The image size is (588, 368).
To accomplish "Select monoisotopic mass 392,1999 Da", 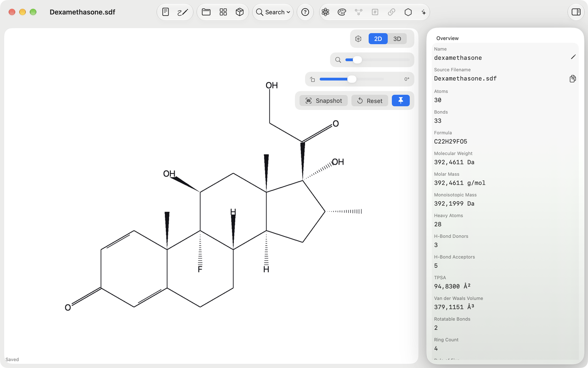I will (x=454, y=203).
